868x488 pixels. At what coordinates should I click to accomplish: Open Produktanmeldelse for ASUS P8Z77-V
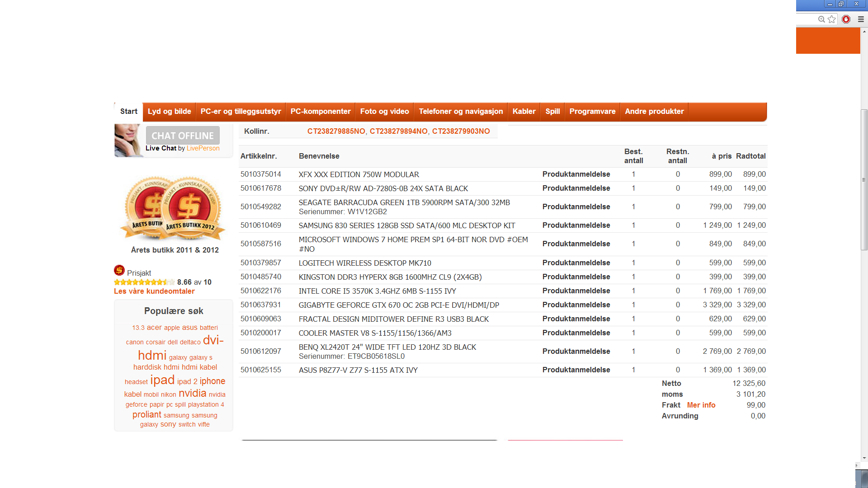[576, 370]
